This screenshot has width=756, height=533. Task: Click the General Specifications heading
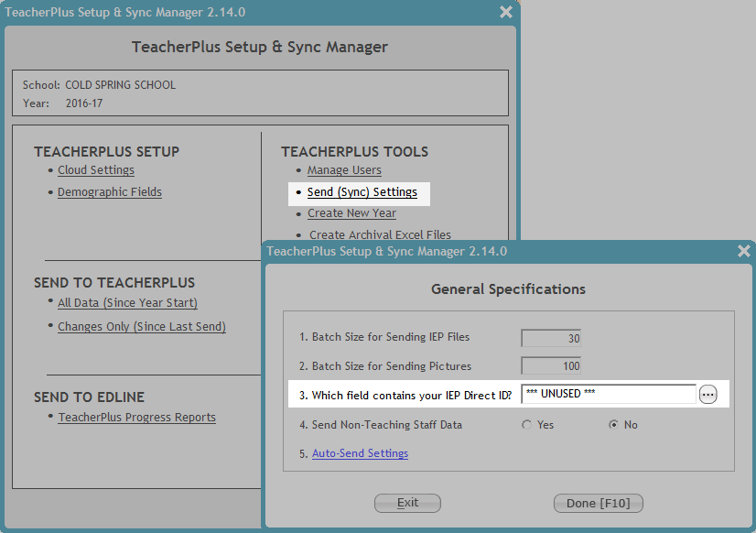(x=508, y=288)
